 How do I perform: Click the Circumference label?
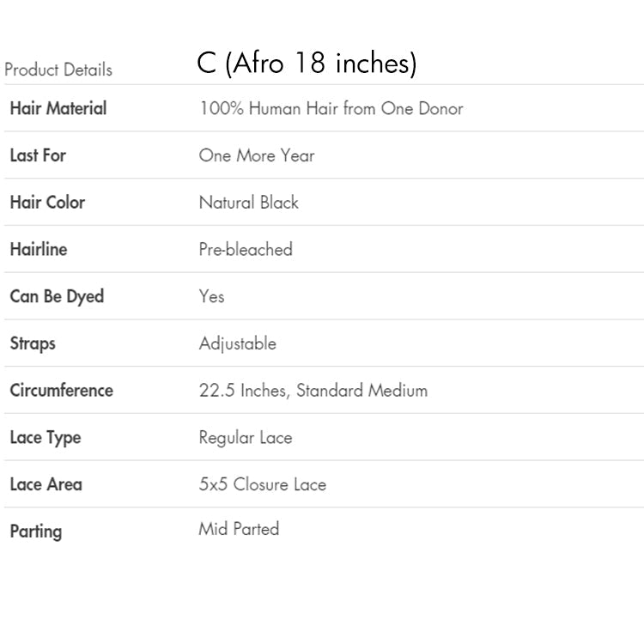tap(61, 390)
